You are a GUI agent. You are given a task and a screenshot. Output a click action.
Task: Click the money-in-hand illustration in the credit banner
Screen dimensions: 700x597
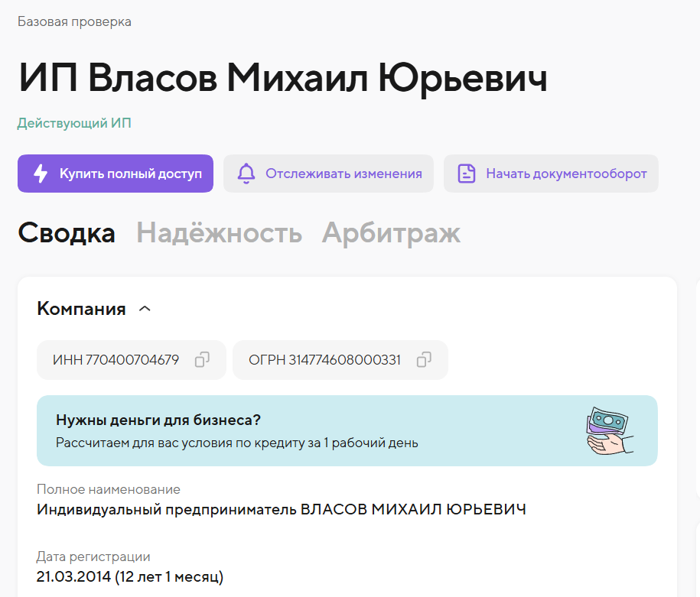(610, 430)
